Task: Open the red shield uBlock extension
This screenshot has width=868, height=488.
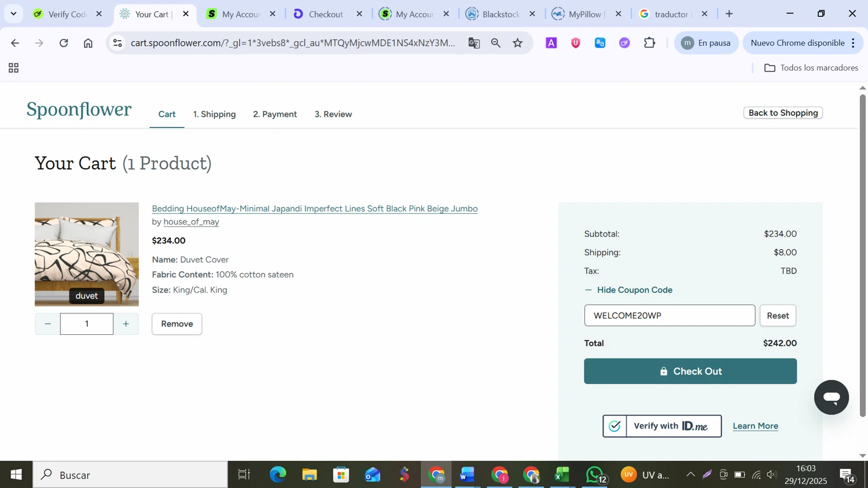Action: 576,43
